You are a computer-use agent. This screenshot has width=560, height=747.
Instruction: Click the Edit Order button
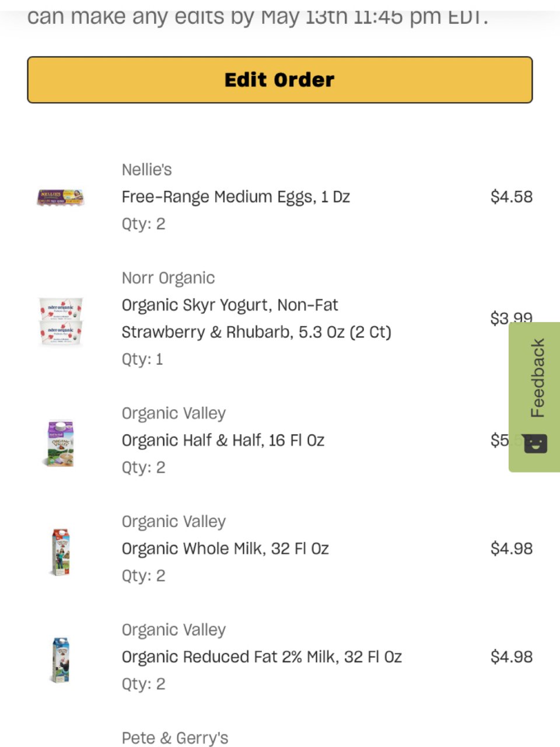click(280, 80)
